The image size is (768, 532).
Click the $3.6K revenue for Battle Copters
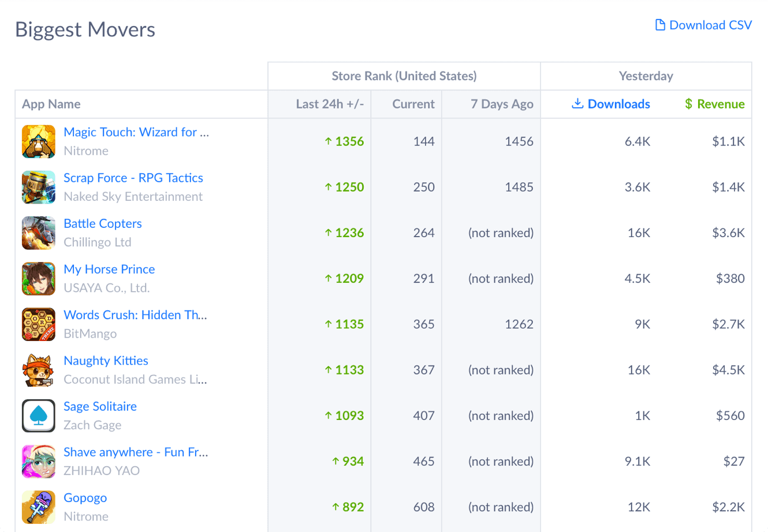pyautogui.click(x=728, y=233)
